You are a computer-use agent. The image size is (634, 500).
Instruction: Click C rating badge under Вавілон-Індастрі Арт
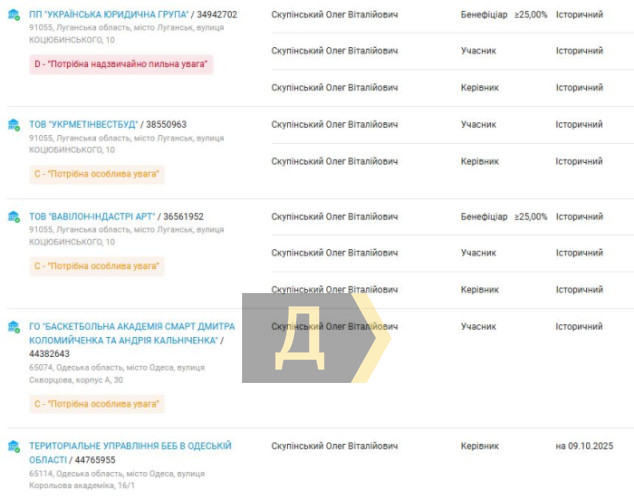96,266
